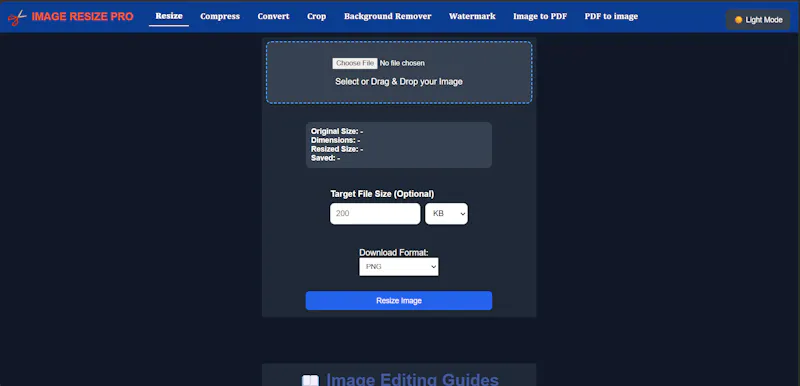Select the Crop tab
This screenshot has height=386, width=800.
pos(316,16)
